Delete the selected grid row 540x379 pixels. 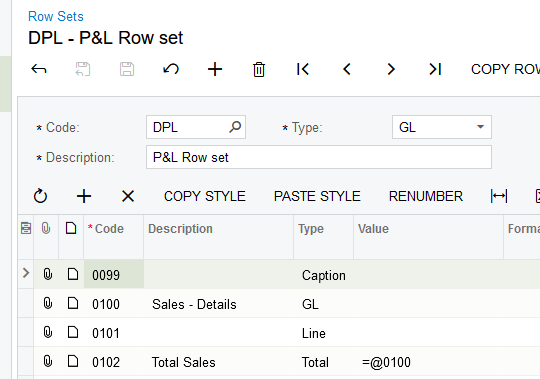point(128,196)
